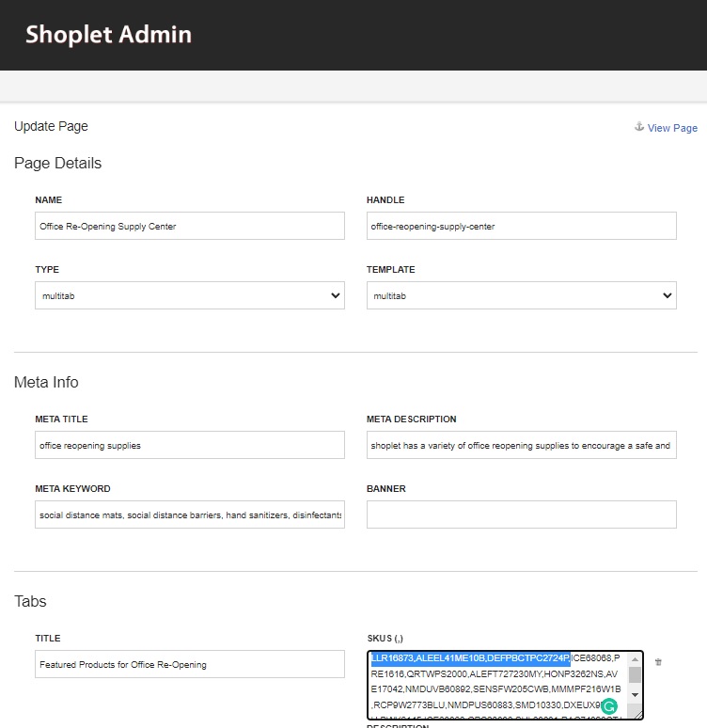The height and width of the screenshot is (728, 707).
Task: Click the Shoplet Admin header logo
Action: 108,35
